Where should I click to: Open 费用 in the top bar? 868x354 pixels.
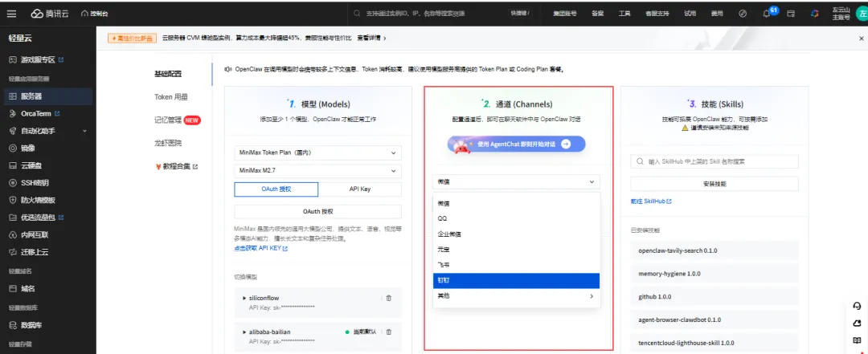click(717, 14)
